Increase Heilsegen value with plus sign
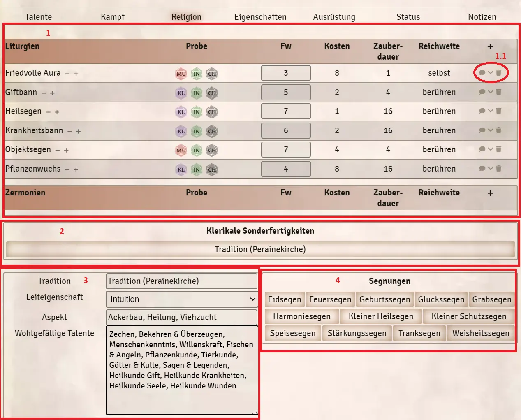Screen dimensions: 521x420 pos(57,112)
